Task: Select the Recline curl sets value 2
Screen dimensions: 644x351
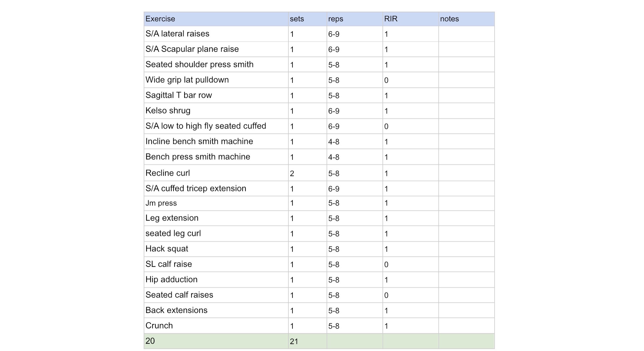Action: point(308,173)
